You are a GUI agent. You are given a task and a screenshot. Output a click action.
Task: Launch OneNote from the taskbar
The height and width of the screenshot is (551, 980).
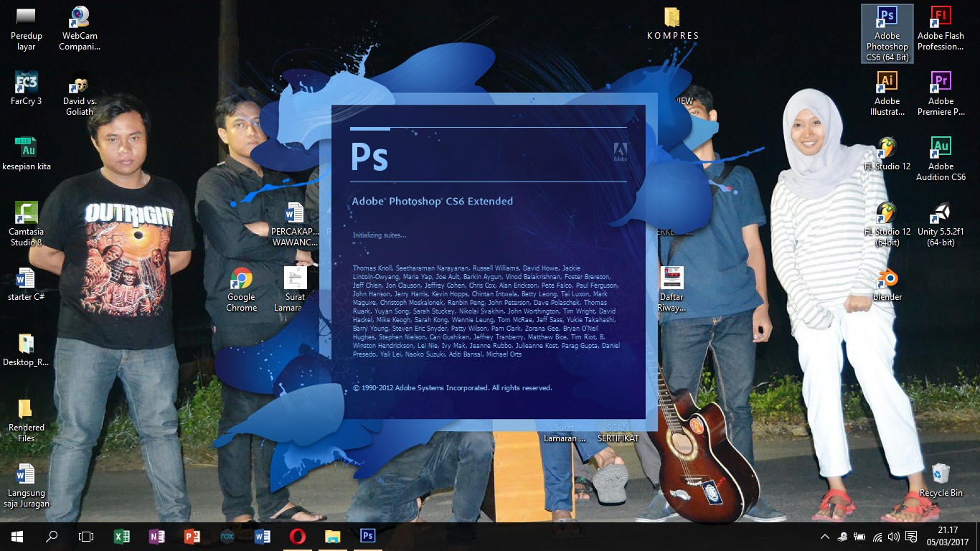(x=157, y=536)
